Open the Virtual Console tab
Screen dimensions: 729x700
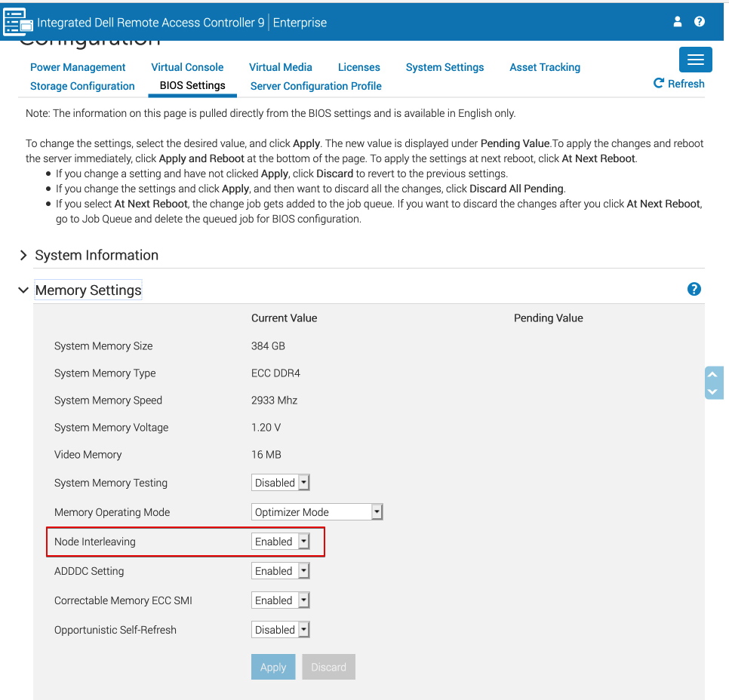[187, 67]
